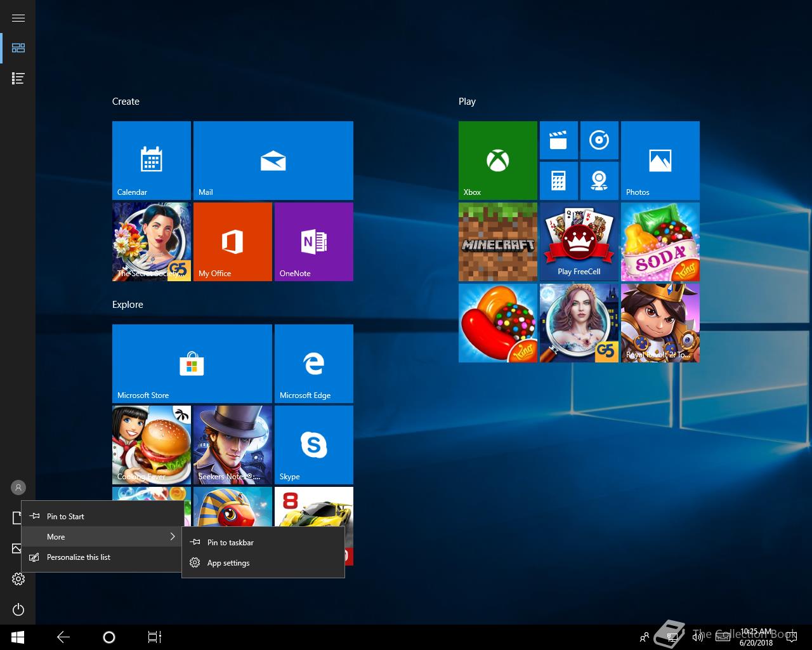Viewport: 812px width, 650px height.
Task: Open Cortana circle on taskbar
Action: 109,637
